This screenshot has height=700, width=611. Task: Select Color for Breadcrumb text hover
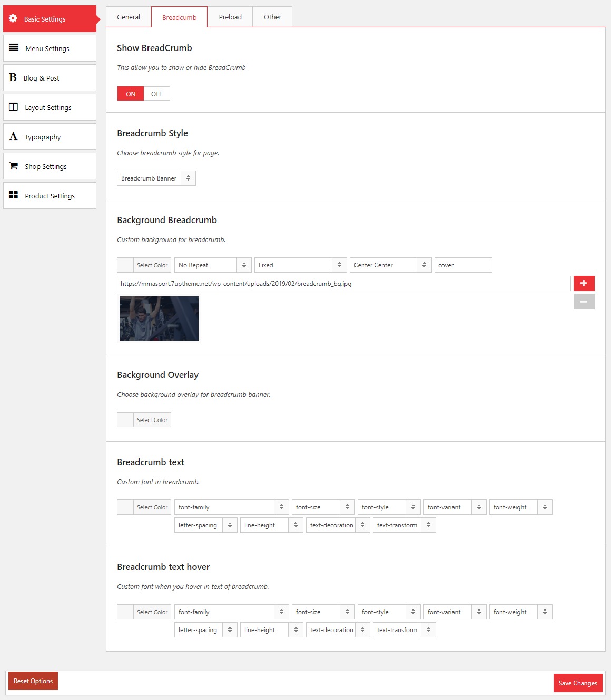click(x=144, y=612)
